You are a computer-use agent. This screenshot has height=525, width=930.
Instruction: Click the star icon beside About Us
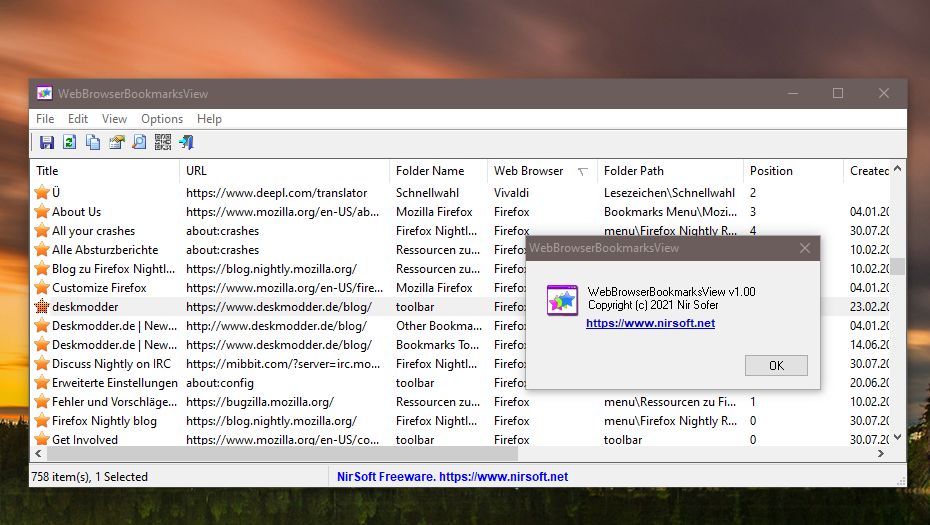pyautogui.click(x=42, y=212)
